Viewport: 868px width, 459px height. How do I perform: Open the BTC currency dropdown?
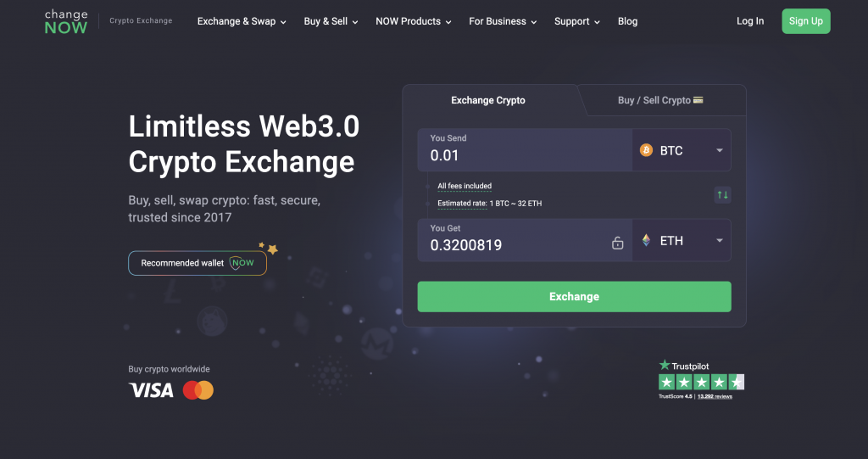coord(719,151)
